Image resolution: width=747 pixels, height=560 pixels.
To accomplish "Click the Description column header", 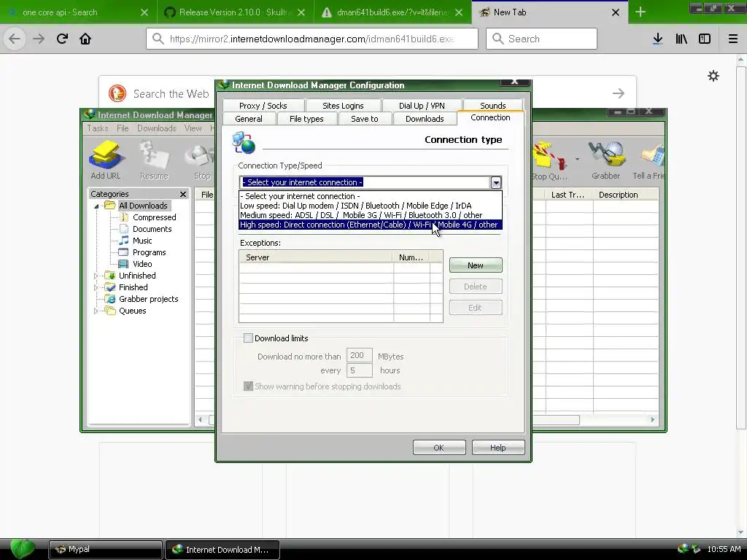I will tap(625, 195).
